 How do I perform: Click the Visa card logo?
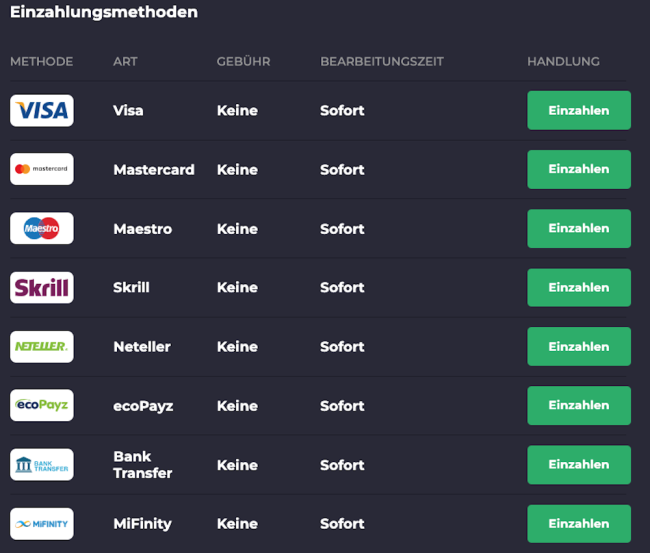[x=42, y=110]
